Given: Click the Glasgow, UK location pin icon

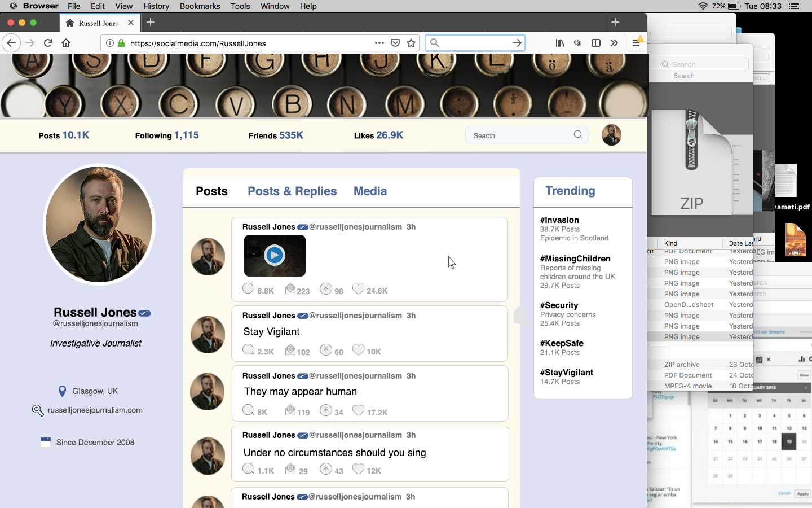Looking at the screenshot, I should [x=63, y=391].
